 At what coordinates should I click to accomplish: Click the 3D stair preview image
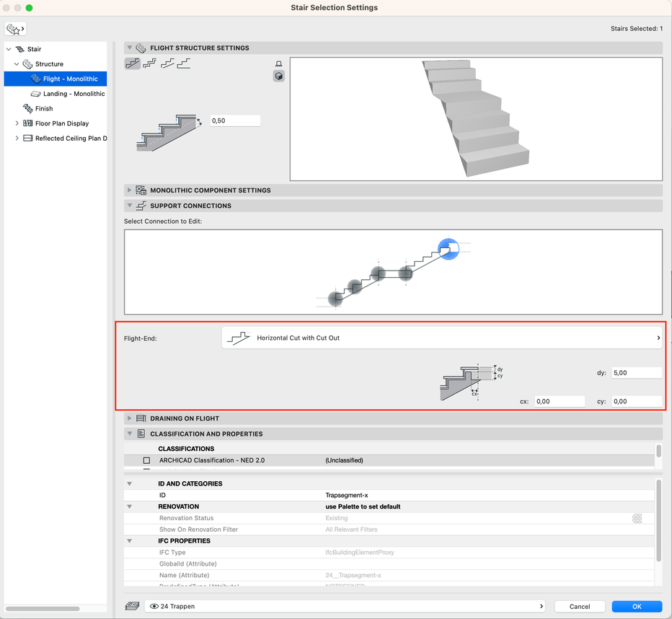click(x=476, y=119)
